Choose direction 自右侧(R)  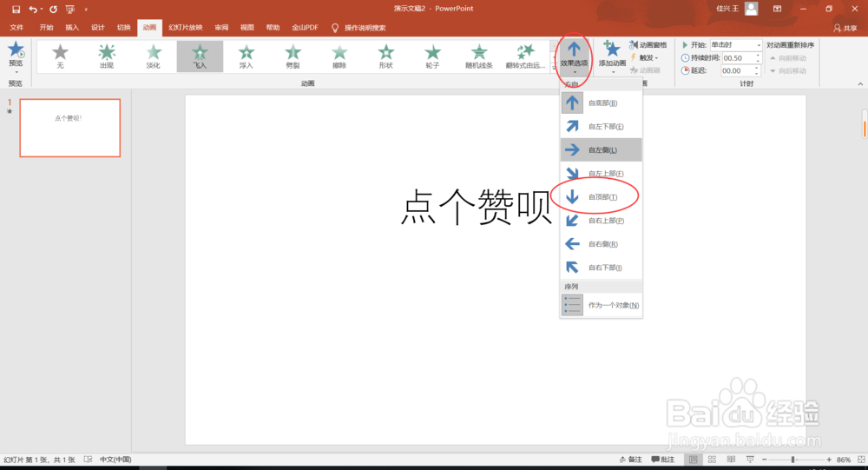pyautogui.click(x=602, y=244)
